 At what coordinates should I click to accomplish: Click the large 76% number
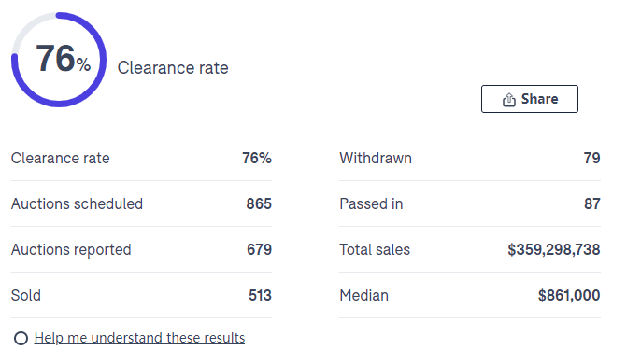click(x=63, y=59)
